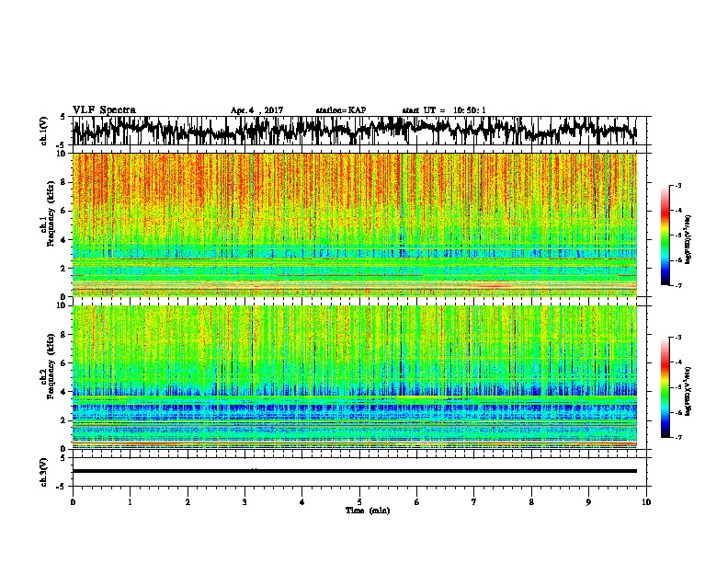The width and height of the screenshot is (728, 563).
Task: Click the log(PSD) label beside upper color bar
Action: [688, 240]
